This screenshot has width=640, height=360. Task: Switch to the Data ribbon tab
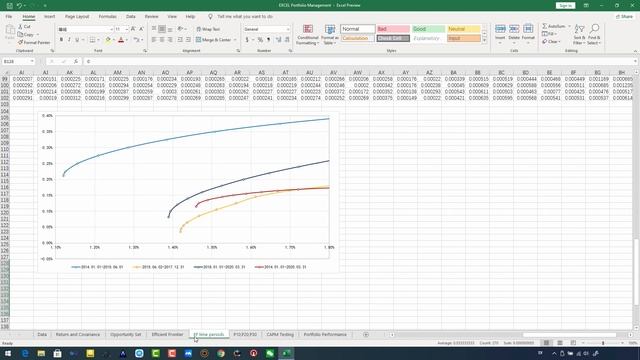click(131, 17)
